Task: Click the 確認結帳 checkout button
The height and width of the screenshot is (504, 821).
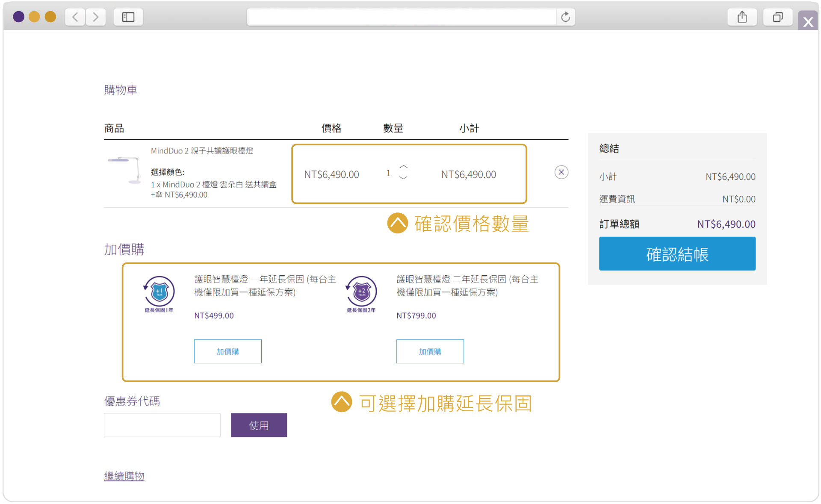Action: tap(677, 254)
